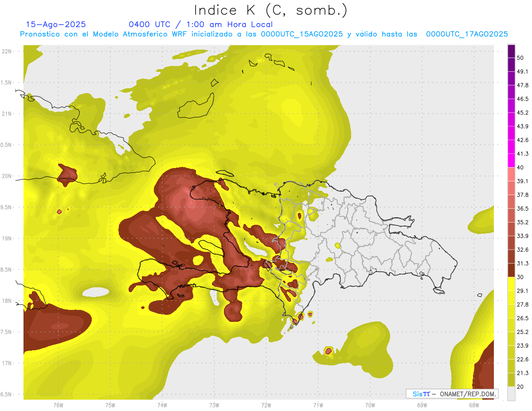This screenshot has height=411, width=532.
Task: Click the longitude label "73W"
Action: point(214,405)
